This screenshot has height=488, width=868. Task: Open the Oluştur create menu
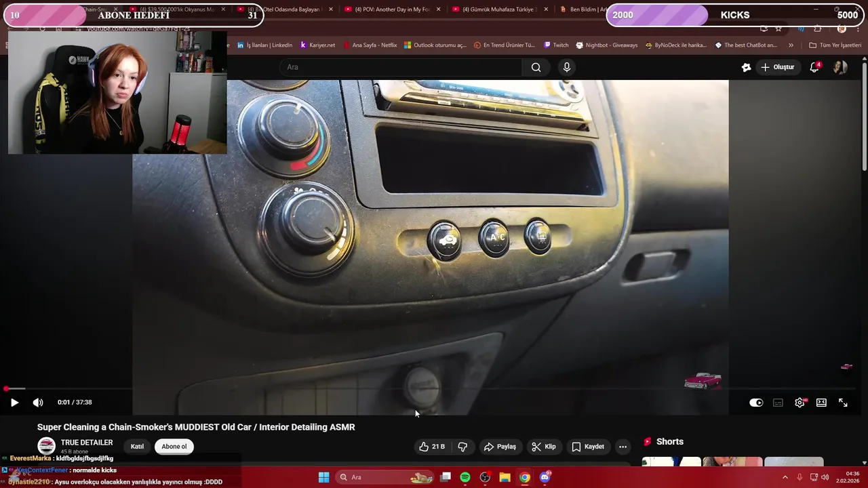tap(777, 67)
